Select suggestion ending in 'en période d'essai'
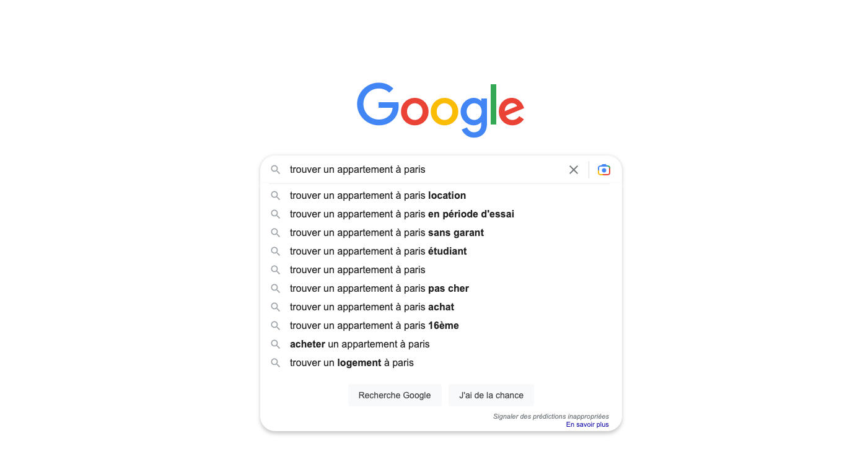Image resolution: width=868 pixels, height=472 pixels. pos(441,214)
